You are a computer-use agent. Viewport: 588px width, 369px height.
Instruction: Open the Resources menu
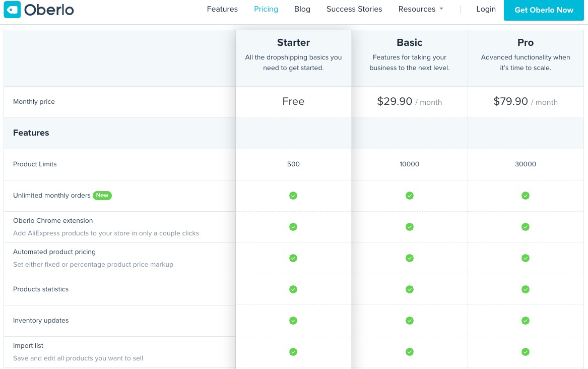(x=421, y=9)
